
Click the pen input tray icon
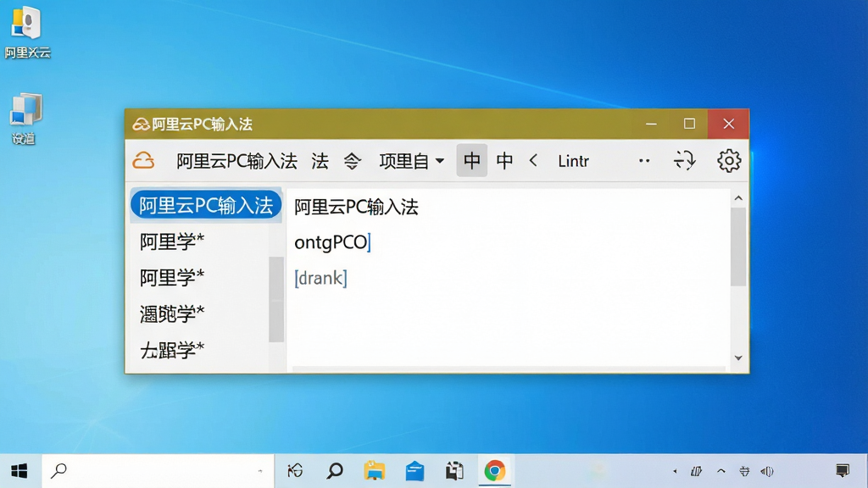[697, 471]
